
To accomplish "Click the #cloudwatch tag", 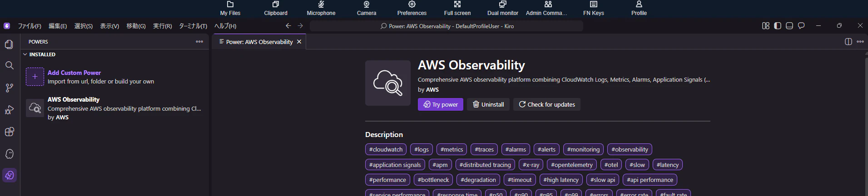I will [x=386, y=149].
